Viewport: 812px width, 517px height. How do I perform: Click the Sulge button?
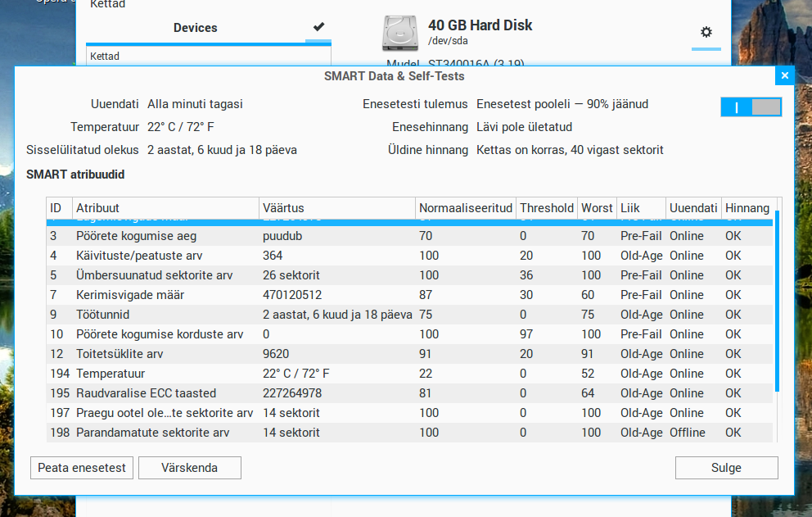point(726,468)
